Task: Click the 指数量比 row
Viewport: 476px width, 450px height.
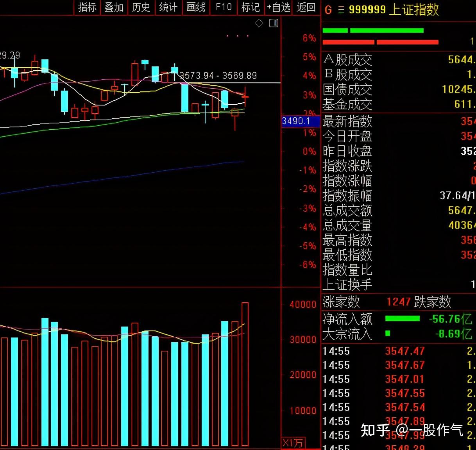Action: pos(399,270)
